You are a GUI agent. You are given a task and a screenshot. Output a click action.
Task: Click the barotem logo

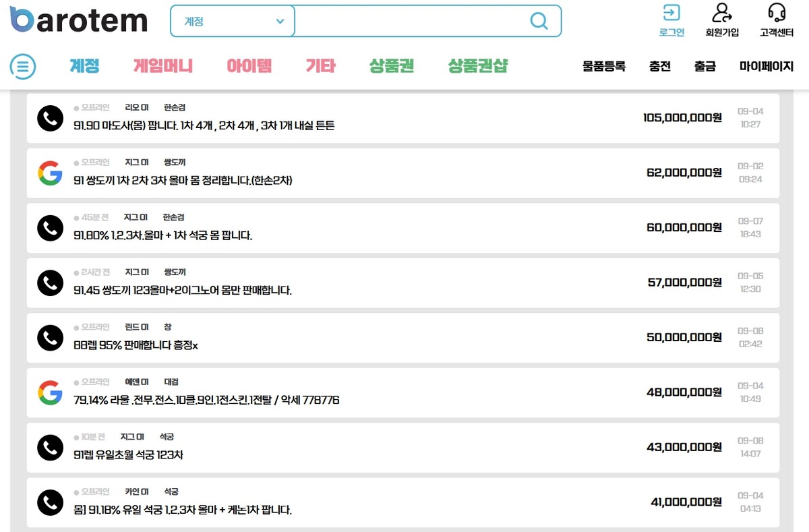78,20
